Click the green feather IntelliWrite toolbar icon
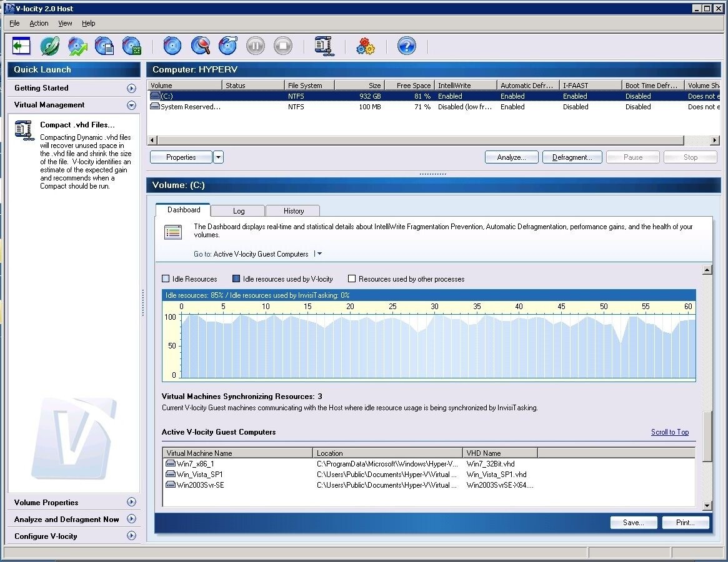 coord(49,46)
